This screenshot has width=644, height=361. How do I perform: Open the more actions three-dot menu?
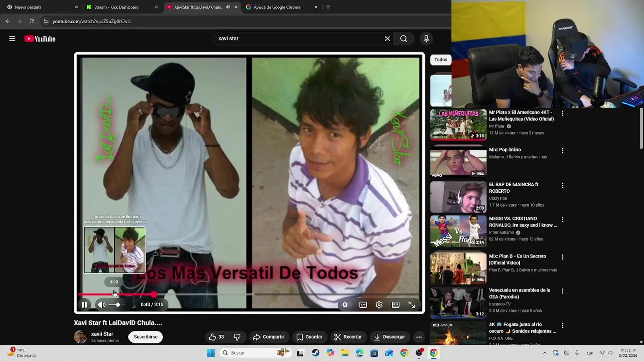(419, 337)
